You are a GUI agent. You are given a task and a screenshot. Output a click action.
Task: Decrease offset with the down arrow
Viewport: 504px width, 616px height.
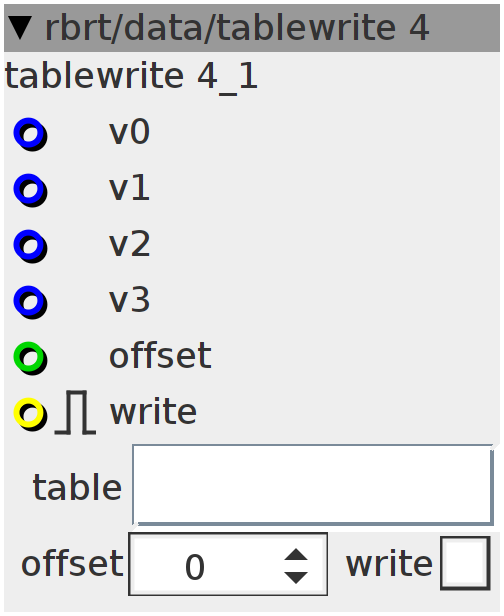pyautogui.click(x=295, y=578)
